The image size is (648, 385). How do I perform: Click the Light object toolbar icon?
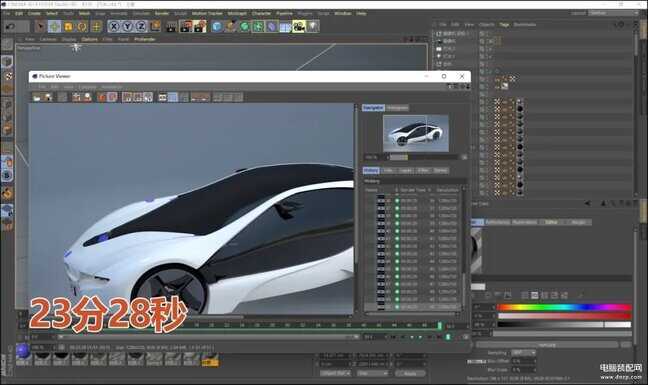pos(313,27)
